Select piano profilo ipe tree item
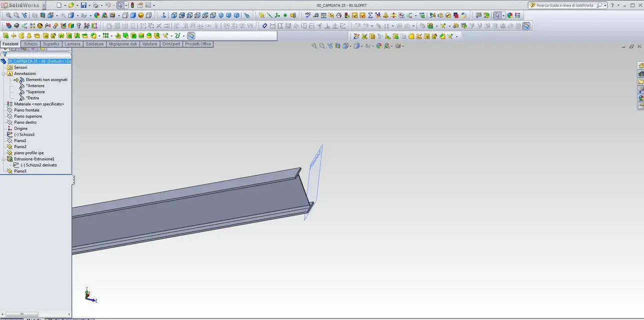The width and height of the screenshot is (644, 320). [x=29, y=153]
